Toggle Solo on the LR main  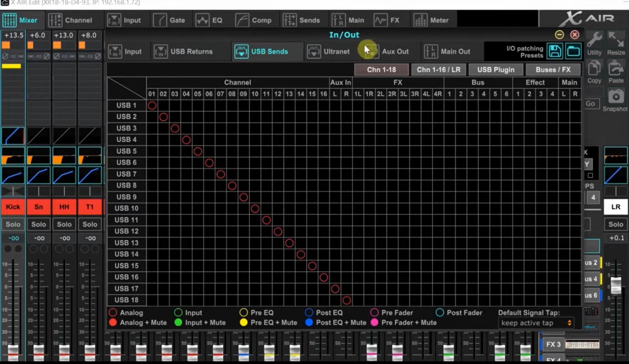(x=616, y=224)
